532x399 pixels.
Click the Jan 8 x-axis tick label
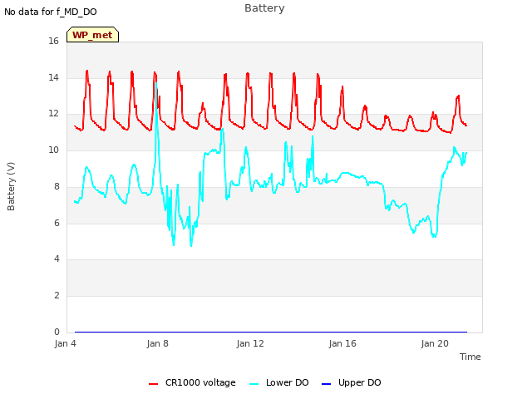157,343
